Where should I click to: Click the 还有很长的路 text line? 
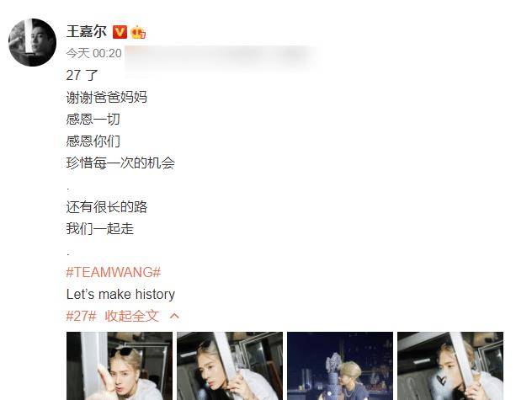tap(107, 207)
